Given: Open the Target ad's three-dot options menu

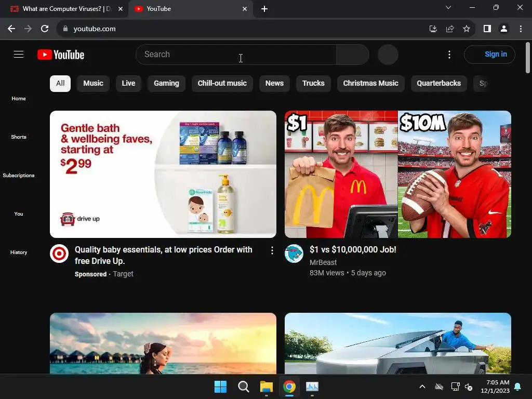Looking at the screenshot, I should [x=272, y=250].
